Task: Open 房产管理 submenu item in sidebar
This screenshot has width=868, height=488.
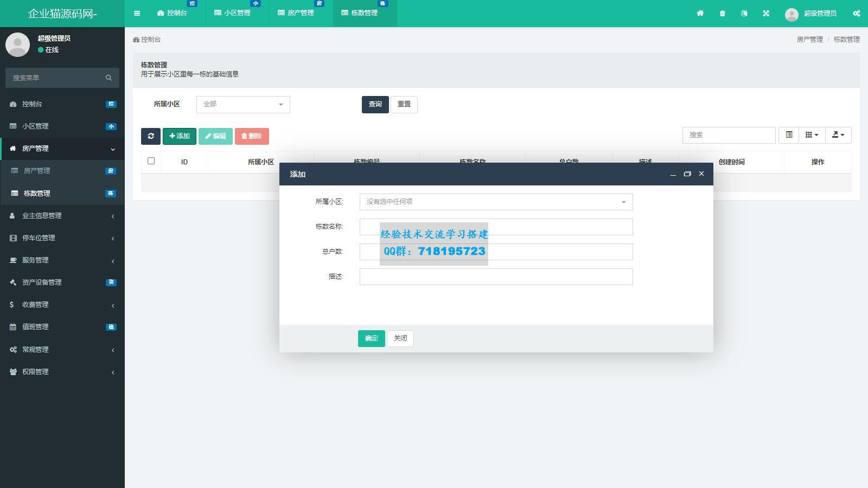Action: [x=62, y=171]
